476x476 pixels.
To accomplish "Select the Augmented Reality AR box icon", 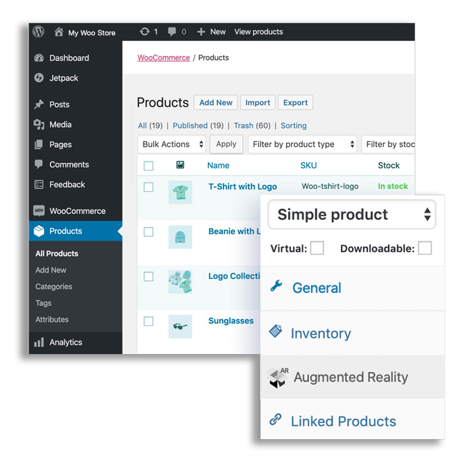I will pyautogui.click(x=277, y=377).
